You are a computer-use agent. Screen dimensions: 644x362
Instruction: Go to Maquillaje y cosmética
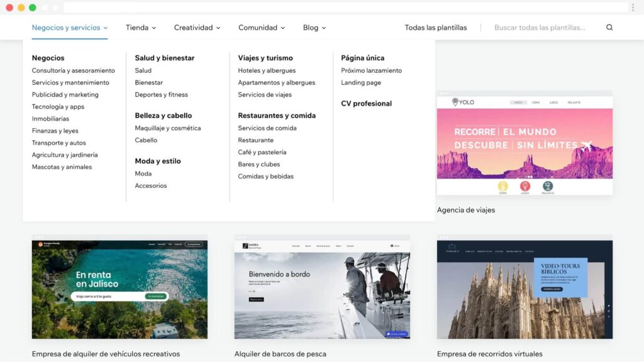click(x=167, y=128)
